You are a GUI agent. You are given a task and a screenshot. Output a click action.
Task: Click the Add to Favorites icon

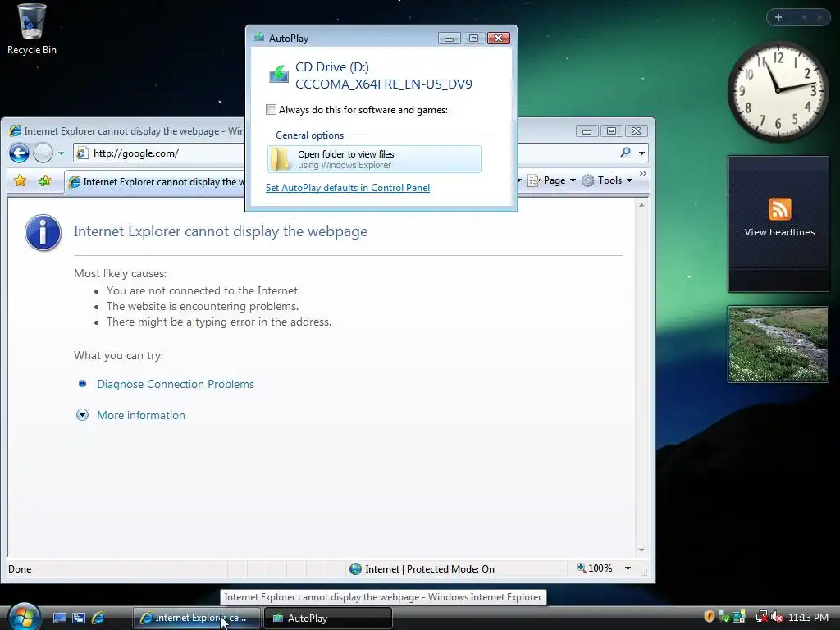click(x=44, y=180)
